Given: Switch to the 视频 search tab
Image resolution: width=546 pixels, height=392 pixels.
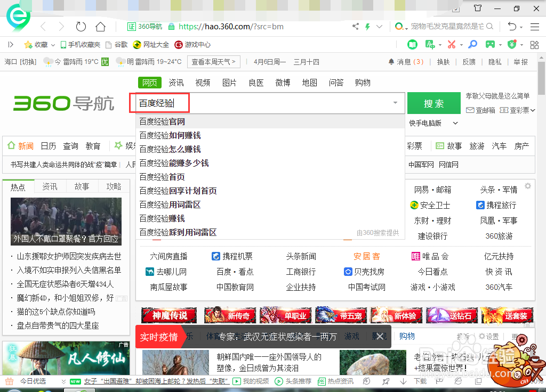Looking at the screenshot, I should pyautogui.click(x=203, y=82).
